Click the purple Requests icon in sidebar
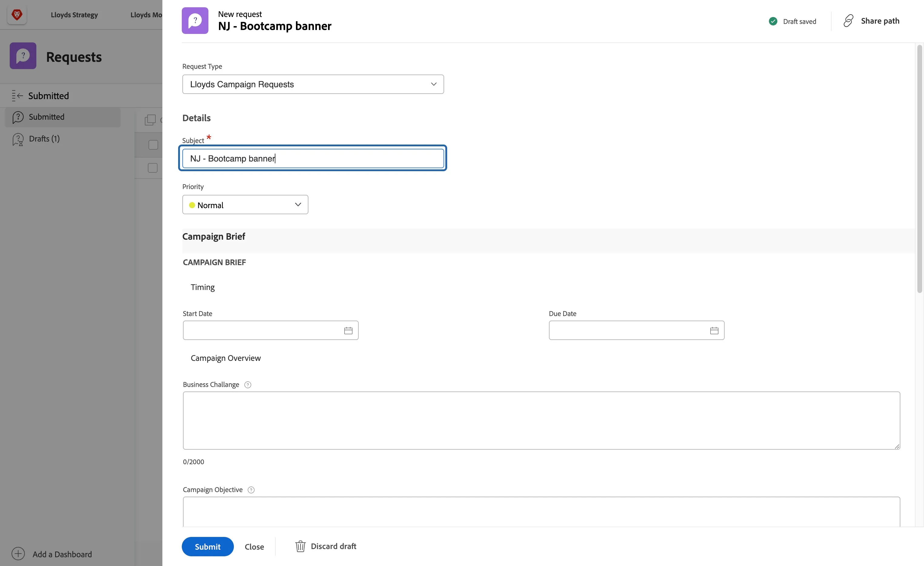 coord(23,56)
